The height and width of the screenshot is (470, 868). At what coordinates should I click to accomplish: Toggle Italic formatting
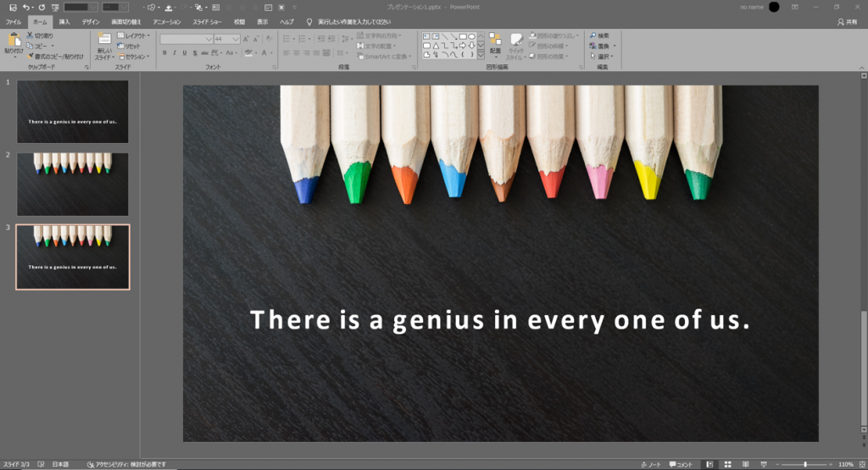tap(175, 53)
